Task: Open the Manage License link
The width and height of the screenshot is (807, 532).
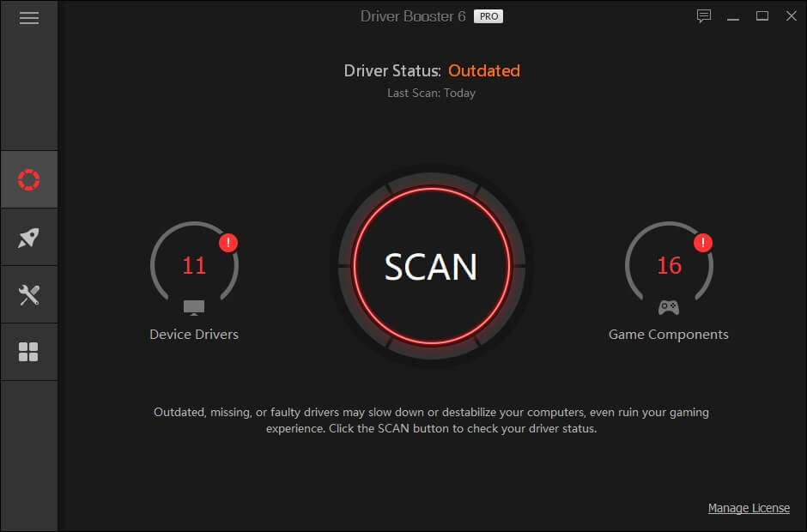Action: click(x=749, y=508)
